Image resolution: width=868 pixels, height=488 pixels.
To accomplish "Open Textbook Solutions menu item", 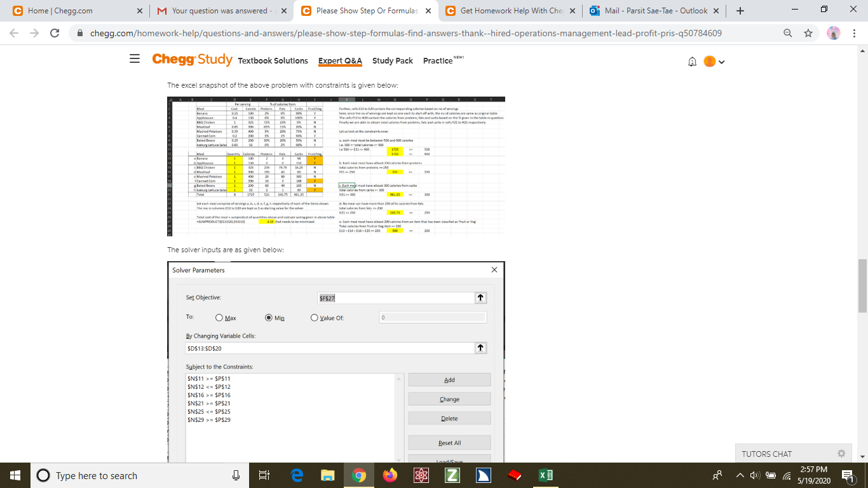I will tap(273, 60).
